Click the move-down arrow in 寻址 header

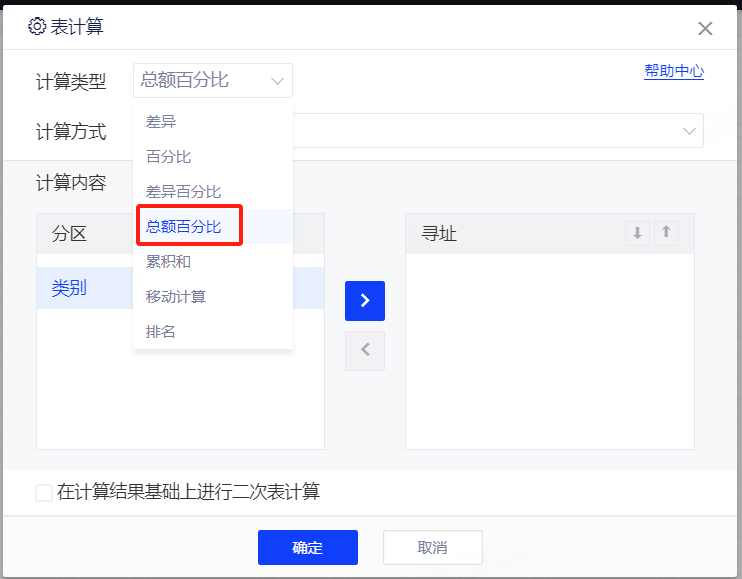(x=637, y=233)
